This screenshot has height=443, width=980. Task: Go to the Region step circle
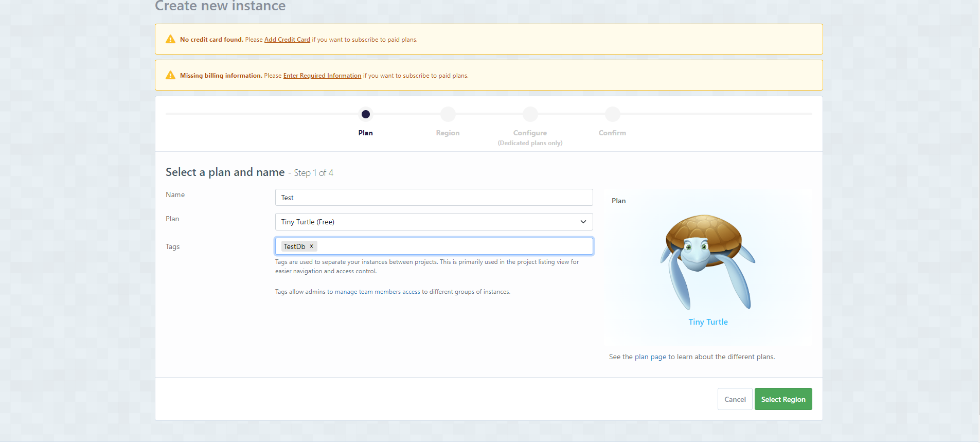[448, 114]
